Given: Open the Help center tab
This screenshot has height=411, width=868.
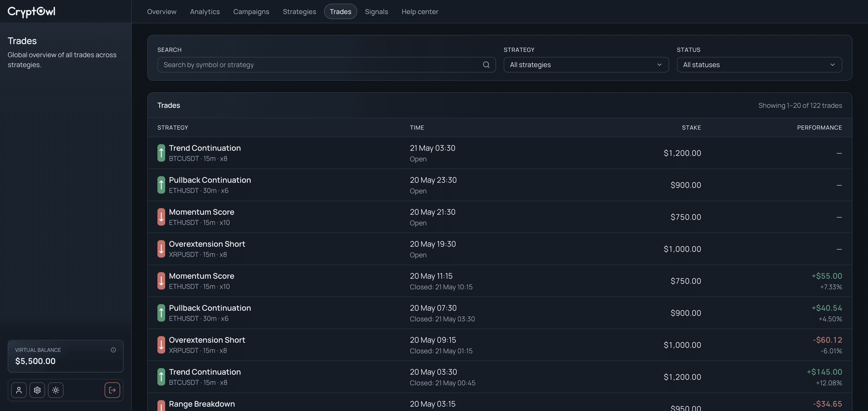Looking at the screenshot, I should [420, 12].
